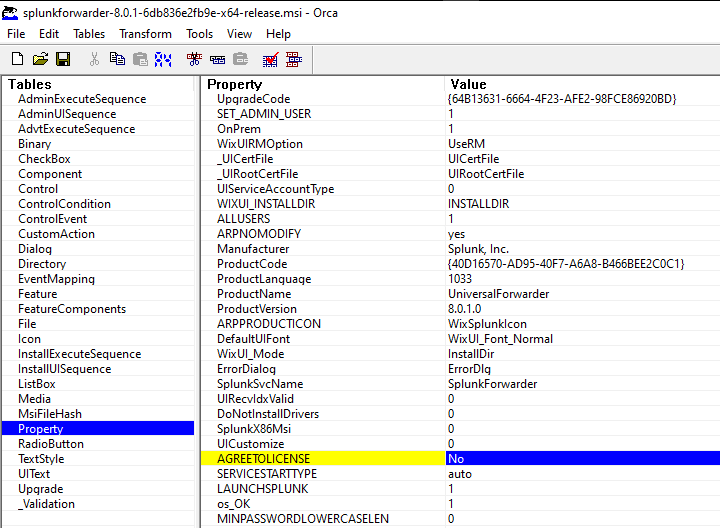Click the Value column header
This screenshot has height=528, width=720.
[468, 84]
